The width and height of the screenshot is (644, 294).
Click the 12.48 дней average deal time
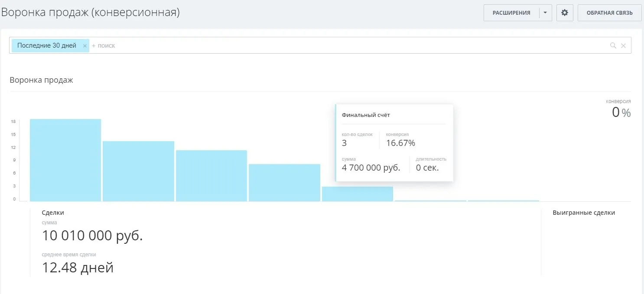pos(78,268)
